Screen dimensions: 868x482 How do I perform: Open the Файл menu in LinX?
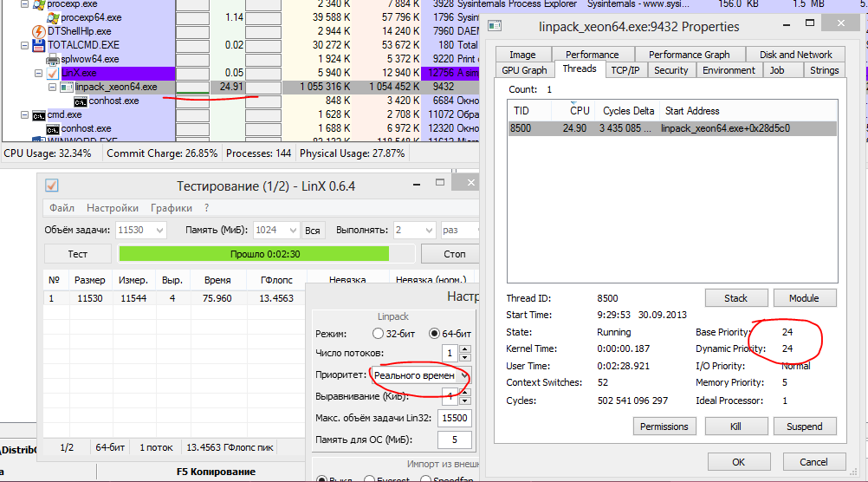coord(62,208)
